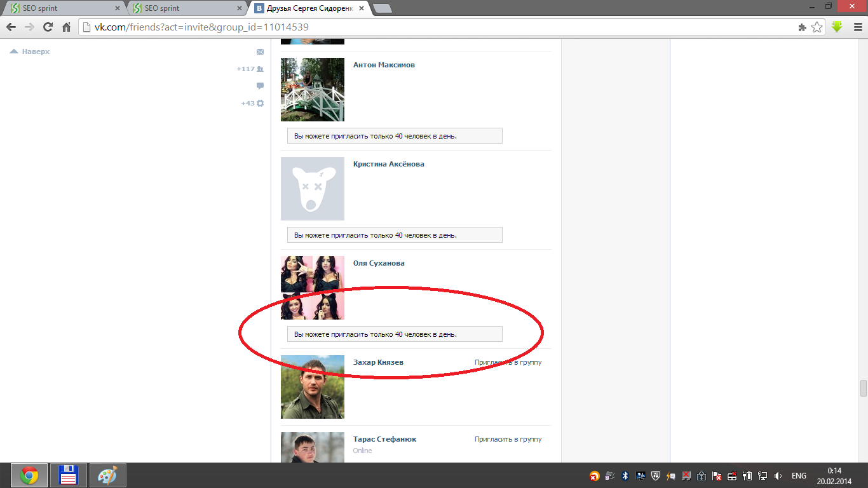Click the padlock tray icon

pos(702,476)
